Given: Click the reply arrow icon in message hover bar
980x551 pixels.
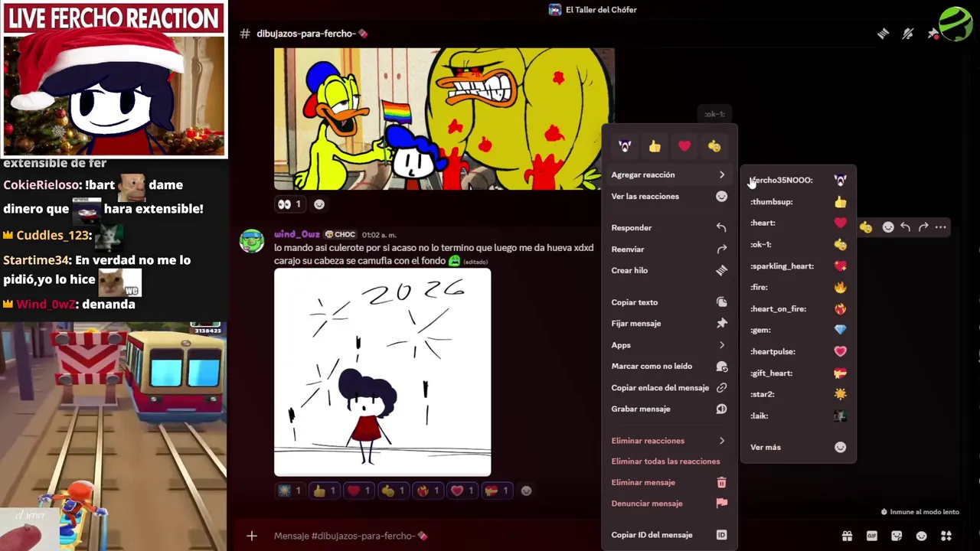Looking at the screenshot, I should [x=906, y=227].
